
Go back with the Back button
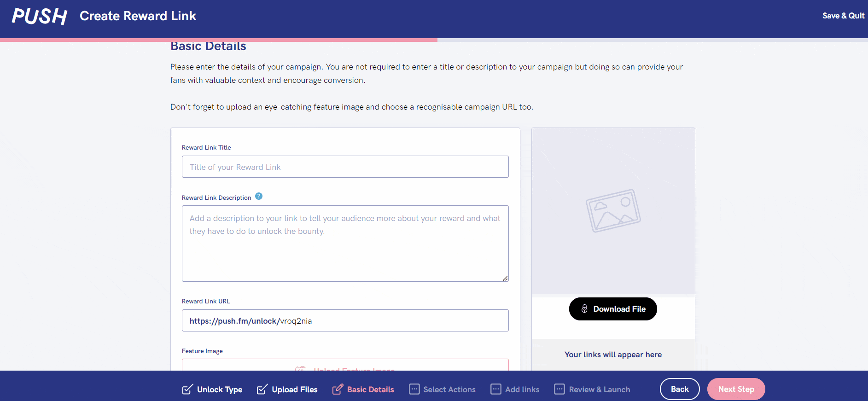tap(679, 389)
